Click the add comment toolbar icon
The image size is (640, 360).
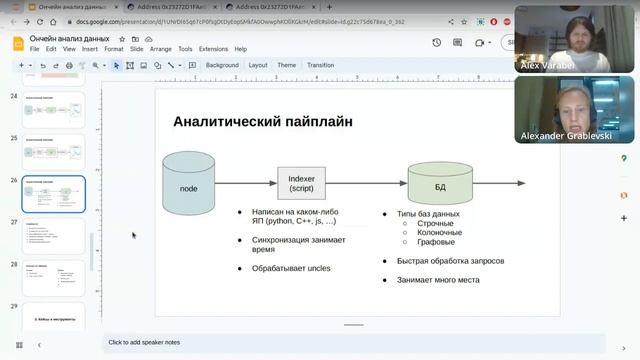pyautogui.click(x=192, y=66)
